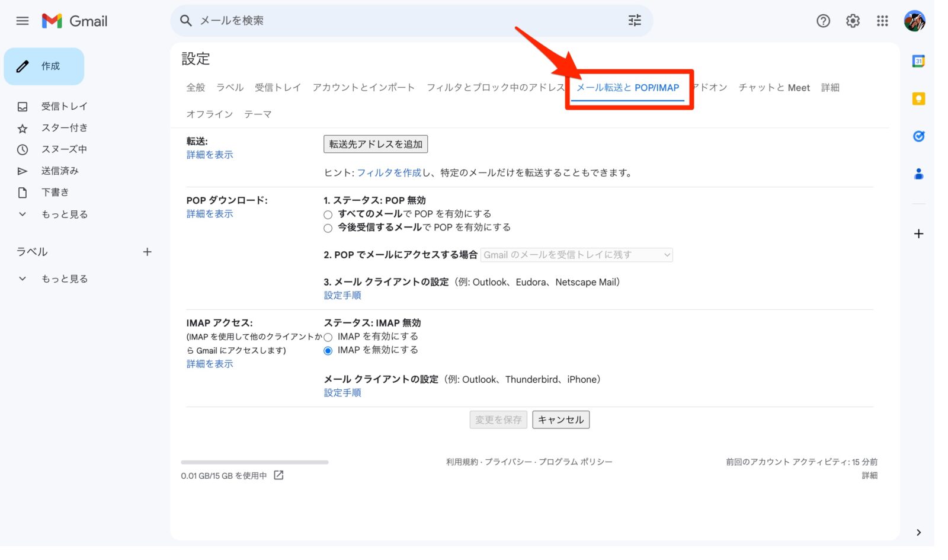This screenshot has height=560, width=948.
Task: Create new label plus icon
Action: pos(147,252)
